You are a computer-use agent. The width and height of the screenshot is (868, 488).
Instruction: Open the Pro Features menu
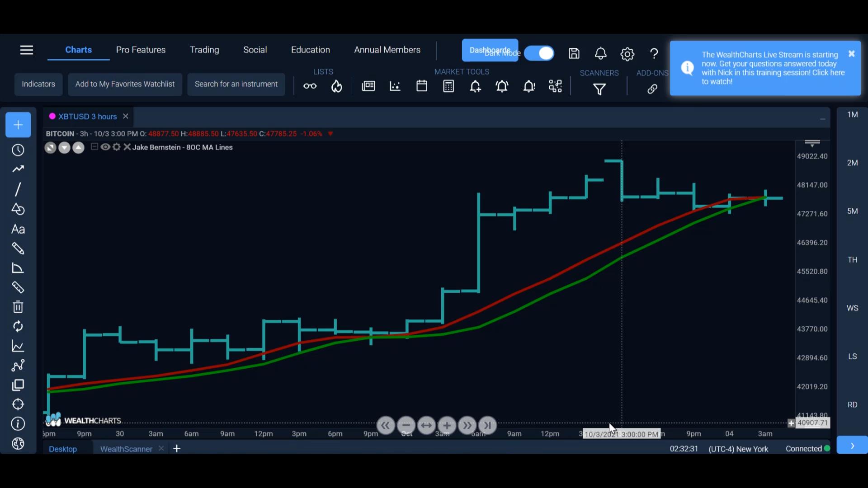click(x=141, y=50)
